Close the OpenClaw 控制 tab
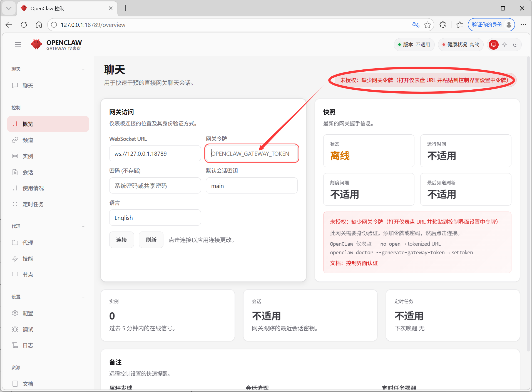 [x=111, y=8]
